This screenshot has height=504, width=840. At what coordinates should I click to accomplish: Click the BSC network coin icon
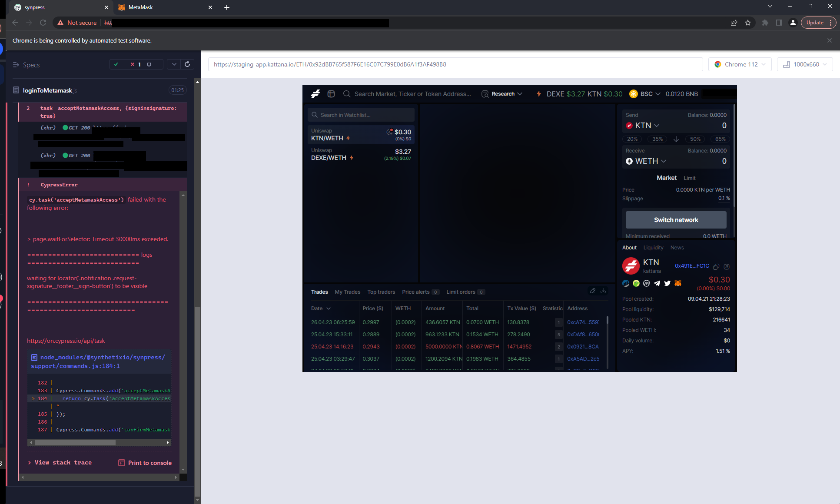[634, 94]
